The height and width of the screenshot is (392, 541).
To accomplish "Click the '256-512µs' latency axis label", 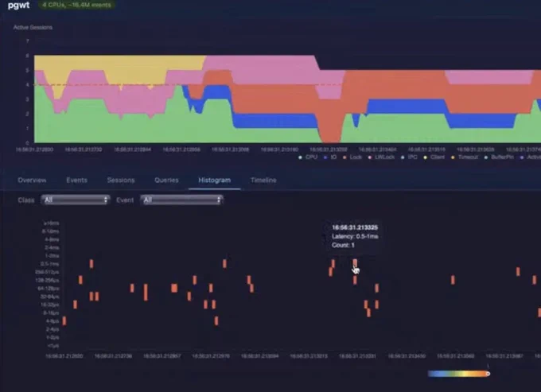I will pos(47,273).
